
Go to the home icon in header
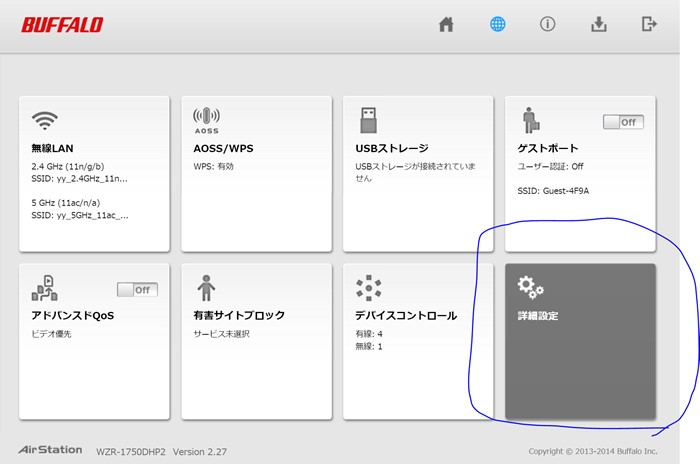point(446,24)
